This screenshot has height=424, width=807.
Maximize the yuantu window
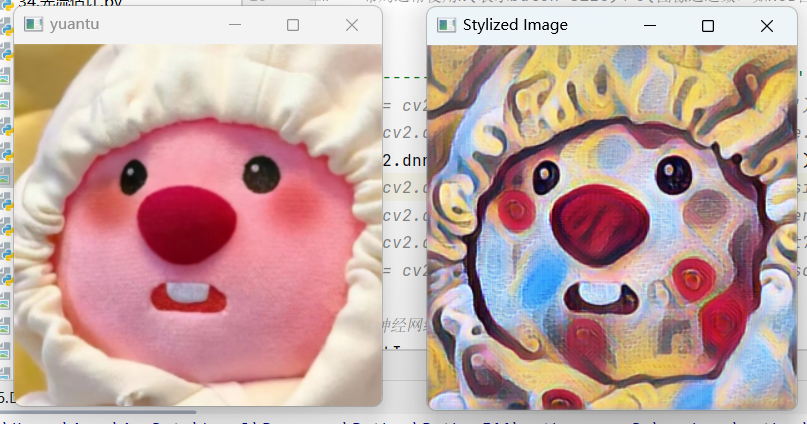point(293,25)
